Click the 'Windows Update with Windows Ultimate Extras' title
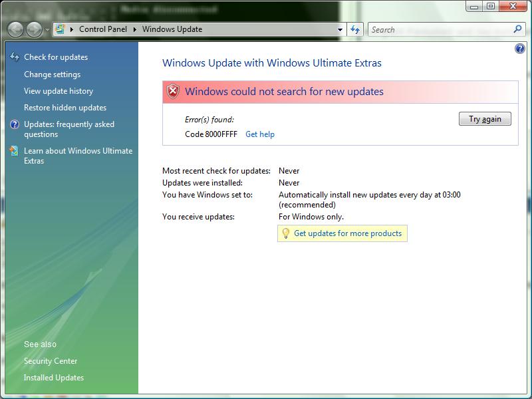Viewport: 532px width, 399px height. click(272, 63)
